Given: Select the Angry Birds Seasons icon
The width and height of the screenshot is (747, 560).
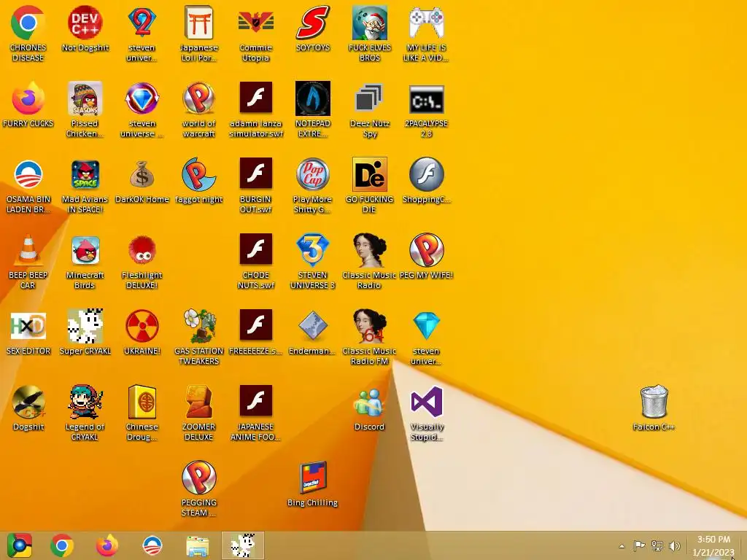Looking at the screenshot, I should pyautogui.click(x=85, y=98).
